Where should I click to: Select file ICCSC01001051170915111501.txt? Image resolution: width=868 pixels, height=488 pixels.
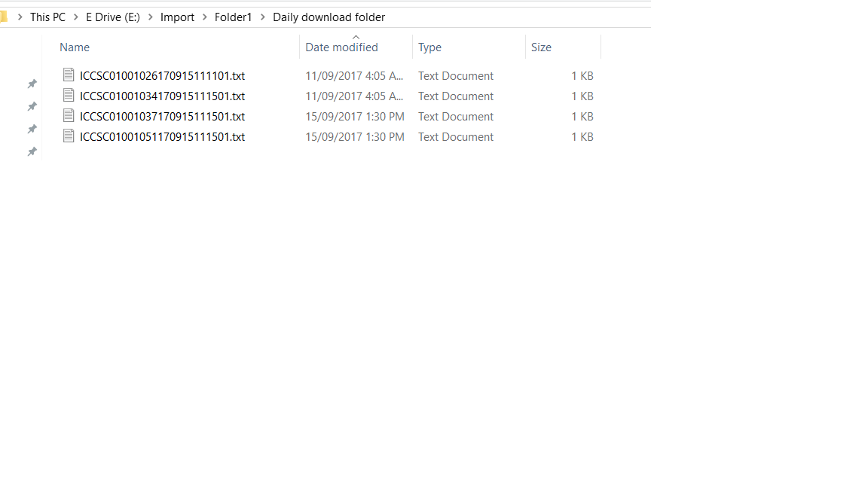(x=162, y=136)
